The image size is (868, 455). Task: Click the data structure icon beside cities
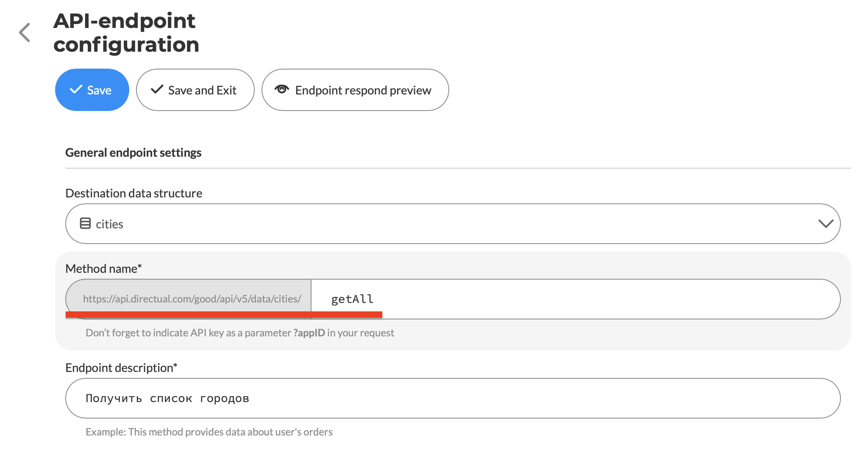tap(85, 223)
